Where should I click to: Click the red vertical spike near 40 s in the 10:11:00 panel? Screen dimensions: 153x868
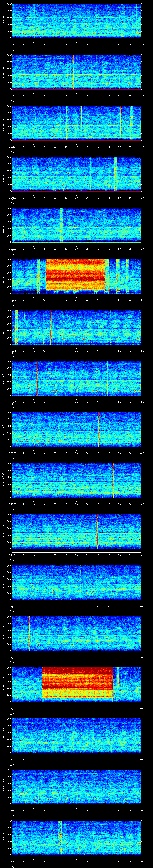[98, 531]
